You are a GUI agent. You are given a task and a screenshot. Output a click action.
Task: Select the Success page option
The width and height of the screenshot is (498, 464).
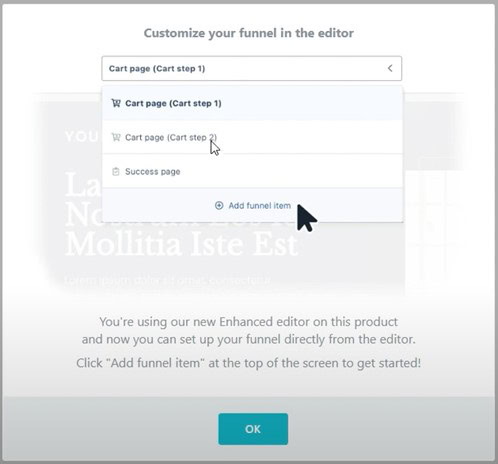[x=252, y=171]
